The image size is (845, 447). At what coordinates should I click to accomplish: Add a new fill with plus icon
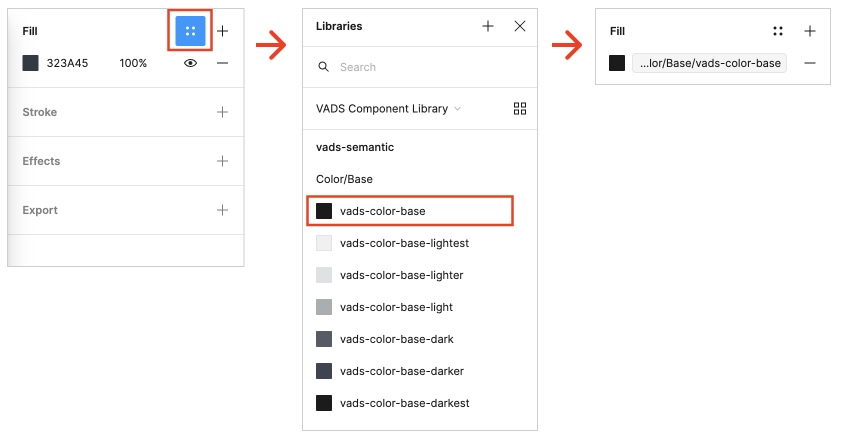click(223, 31)
